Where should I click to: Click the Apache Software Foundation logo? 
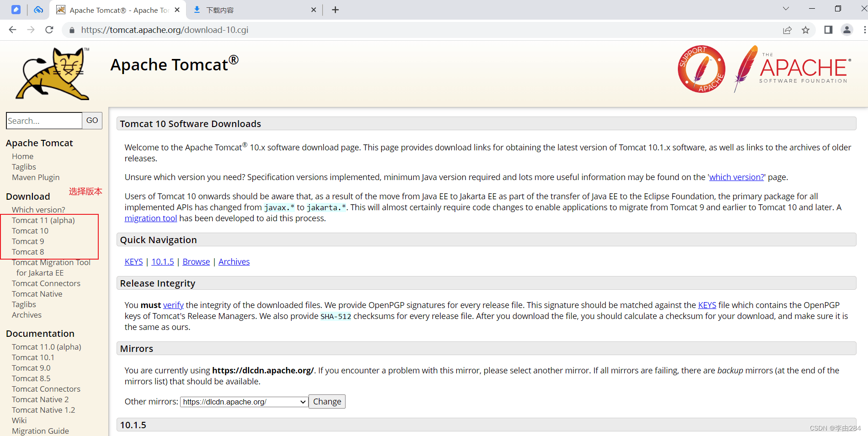(793, 69)
